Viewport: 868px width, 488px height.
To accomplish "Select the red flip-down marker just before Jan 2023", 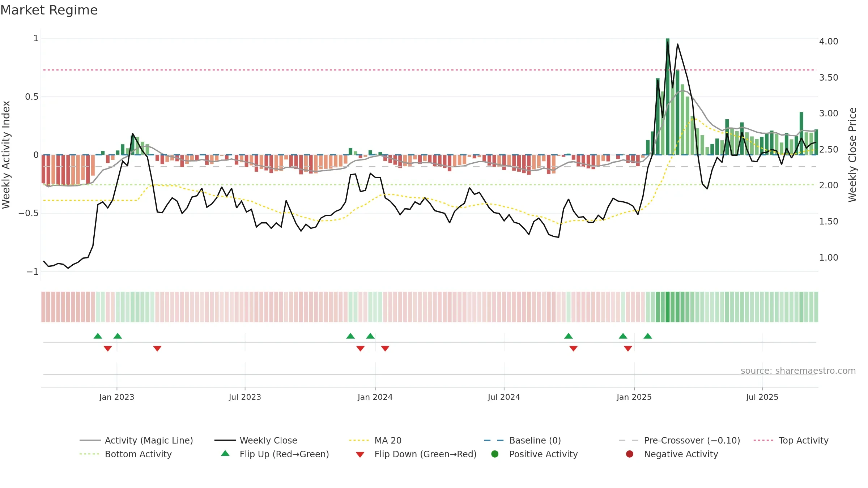I will (x=108, y=348).
